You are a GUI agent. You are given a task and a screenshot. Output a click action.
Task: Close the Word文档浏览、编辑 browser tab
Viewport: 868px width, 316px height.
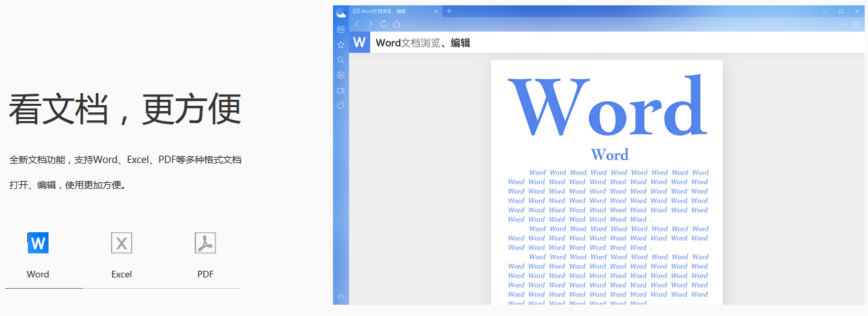click(x=436, y=11)
